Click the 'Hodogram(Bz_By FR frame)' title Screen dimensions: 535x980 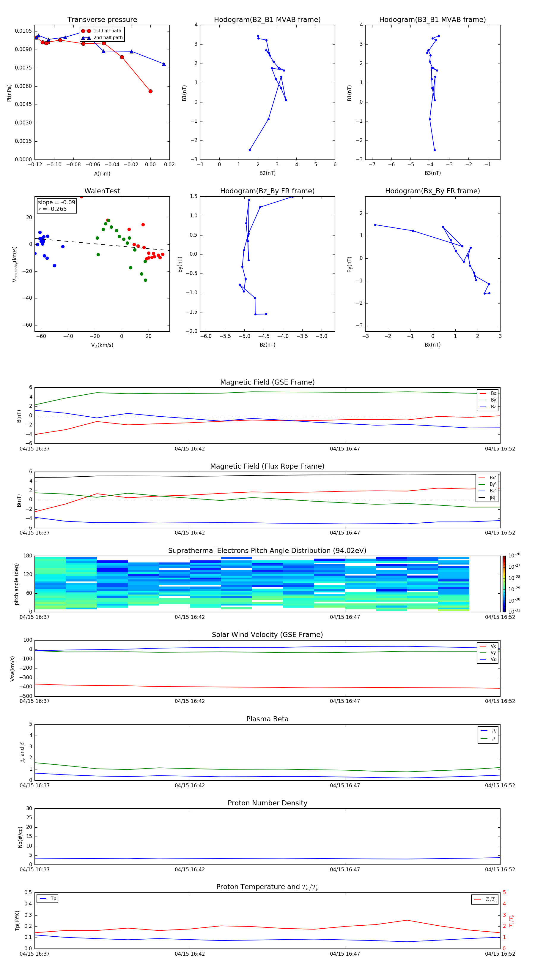click(x=267, y=191)
